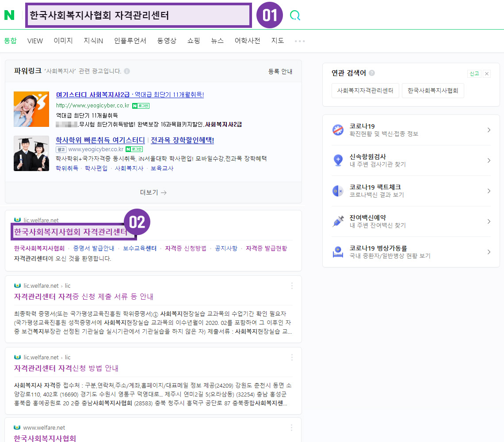Click the green Naver N logo
Viewport: 504px width, 442px height.
coord(9,15)
